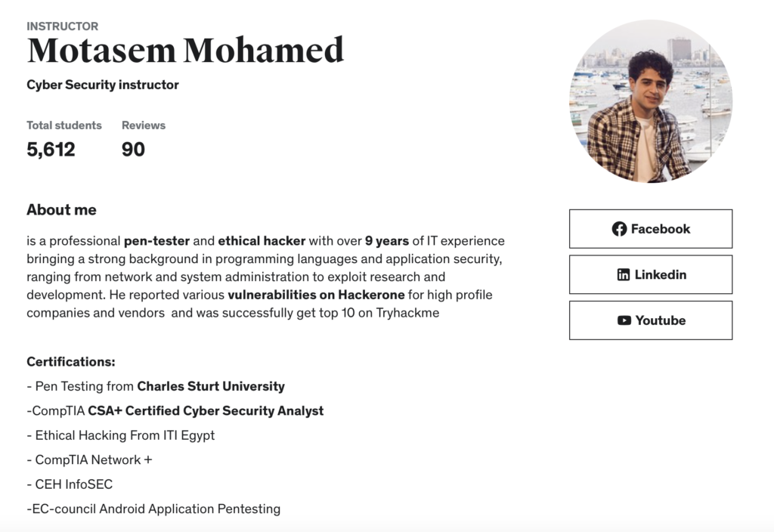Screen dimensions: 774x532
Task: Click the Charles Sturt University text
Action: click(x=211, y=386)
